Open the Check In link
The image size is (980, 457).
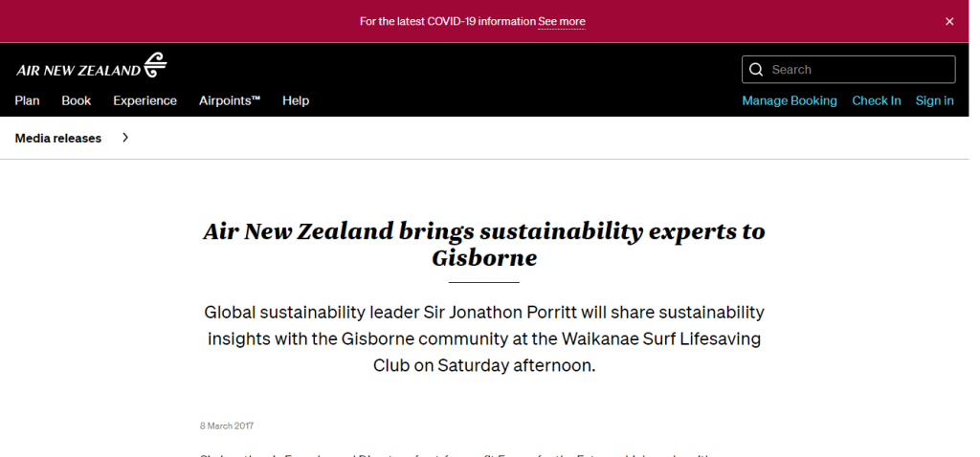(x=877, y=100)
